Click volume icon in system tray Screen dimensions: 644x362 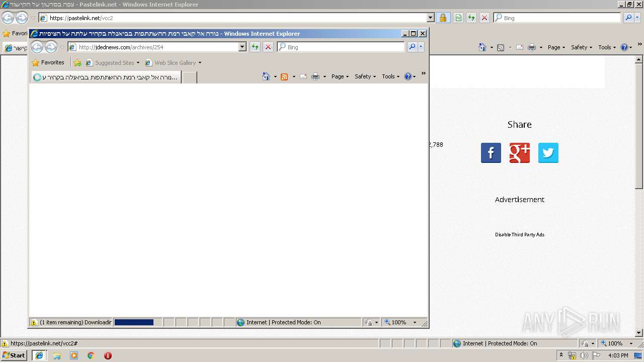pyautogui.click(x=584, y=355)
